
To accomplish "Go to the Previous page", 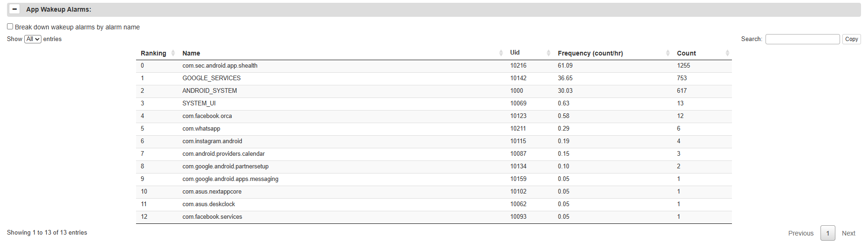I will tap(800, 233).
